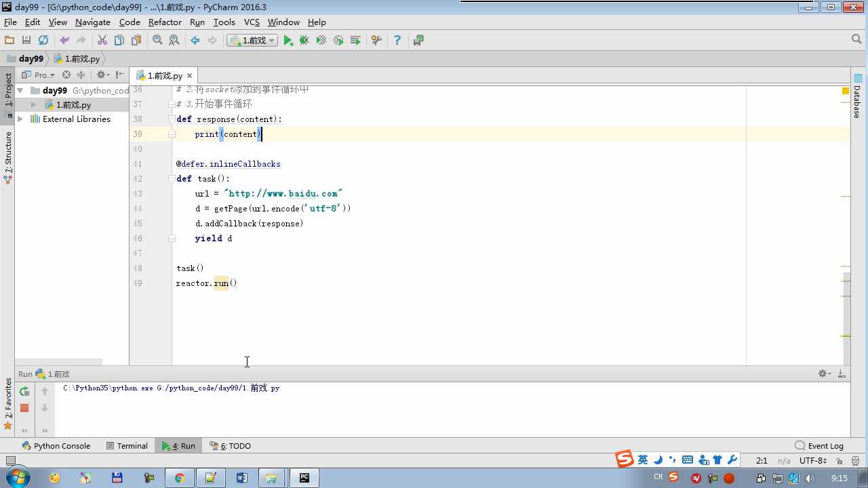Click Collapse All in Project panel
The height and width of the screenshot is (488, 868).
point(81,75)
